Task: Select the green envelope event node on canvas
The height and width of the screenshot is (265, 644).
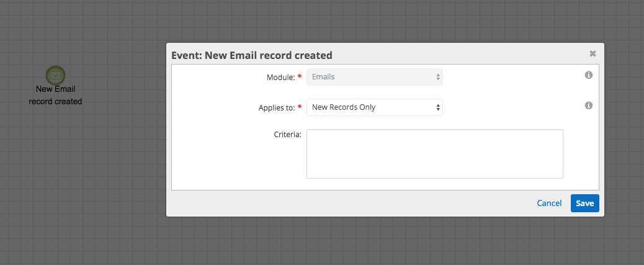Action: (x=55, y=75)
